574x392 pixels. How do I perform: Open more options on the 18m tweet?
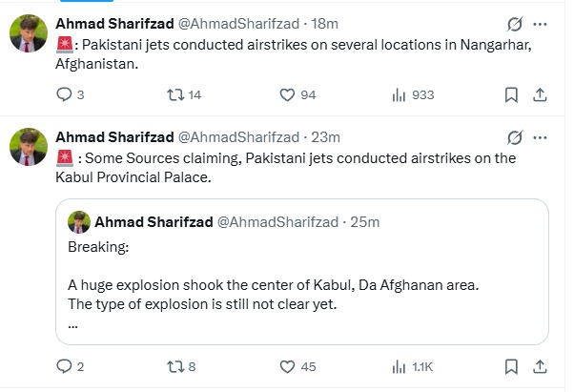click(x=543, y=23)
